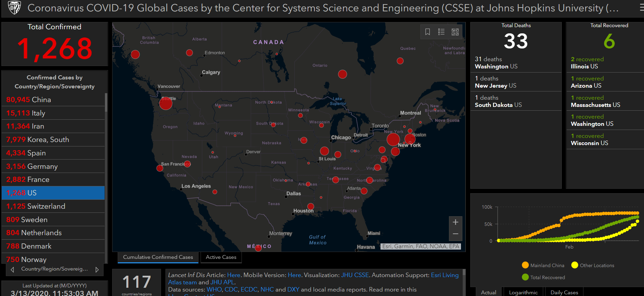Open the DXY data source link

293,289
